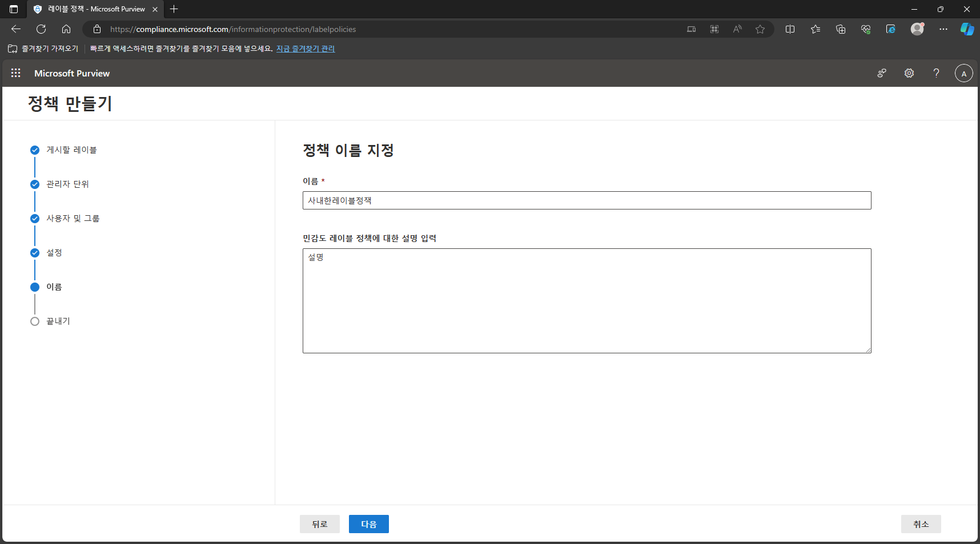The width and height of the screenshot is (980, 544).
Task: Click the 뒤로 button
Action: (320, 524)
